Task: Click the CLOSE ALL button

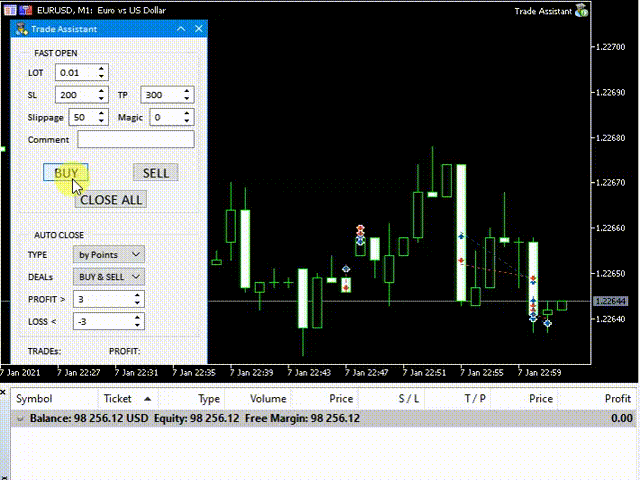Action: click(x=111, y=199)
